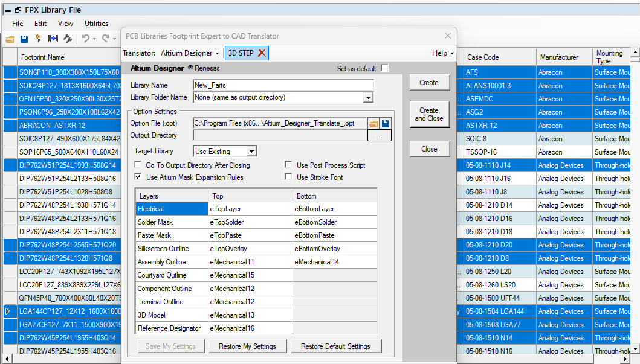Screen dimensions: 640x364
Task: Open the Library Folder Name combo box
Action: pyautogui.click(x=368, y=97)
